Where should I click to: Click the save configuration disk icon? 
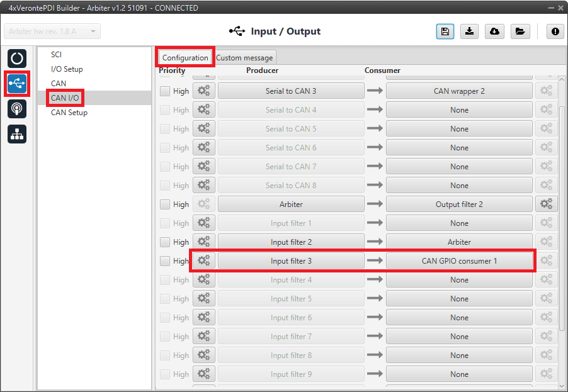click(x=445, y=31)
